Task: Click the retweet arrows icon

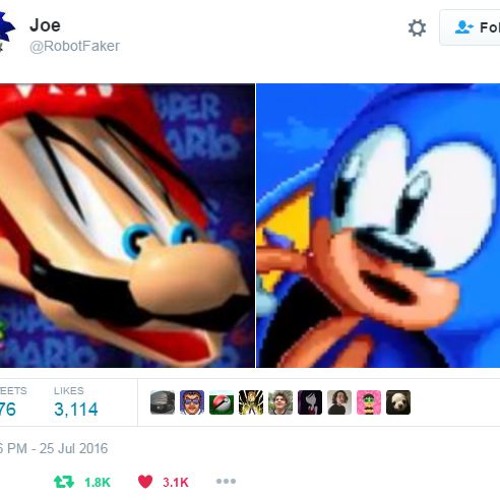Action: 64,482
